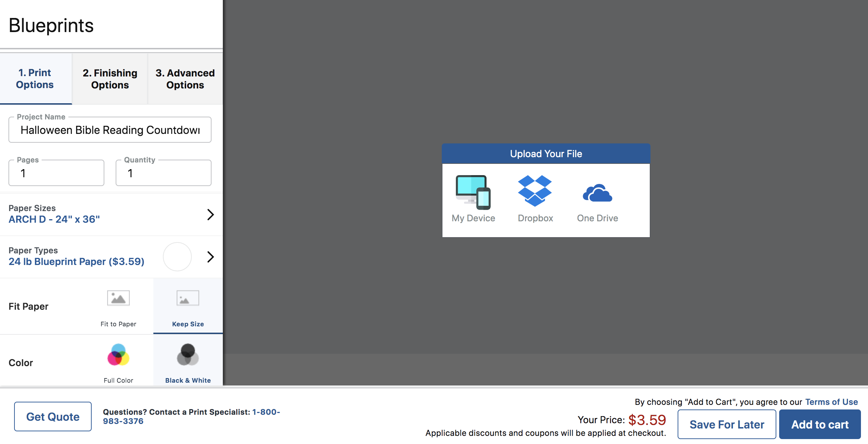Screen dimensions: 868x444
Task: Switch color to Full Color label
Action: (118, 380)
